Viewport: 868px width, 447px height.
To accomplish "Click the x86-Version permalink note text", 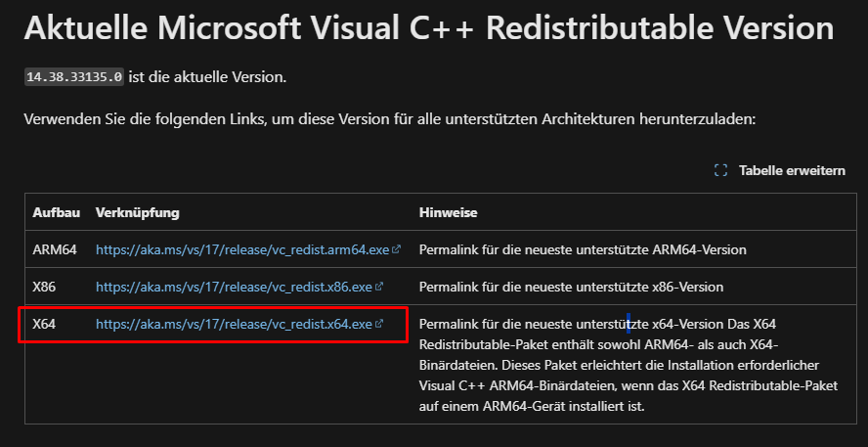I will (x=571, y=287).
